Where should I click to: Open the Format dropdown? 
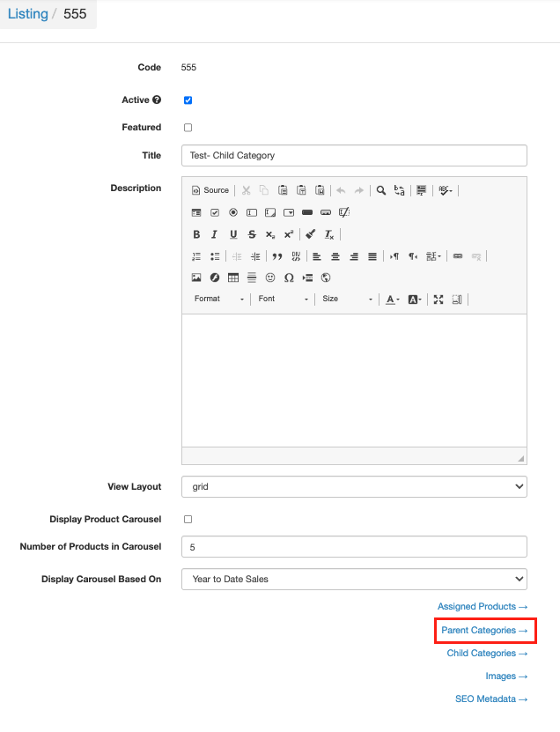click(219, 299)
